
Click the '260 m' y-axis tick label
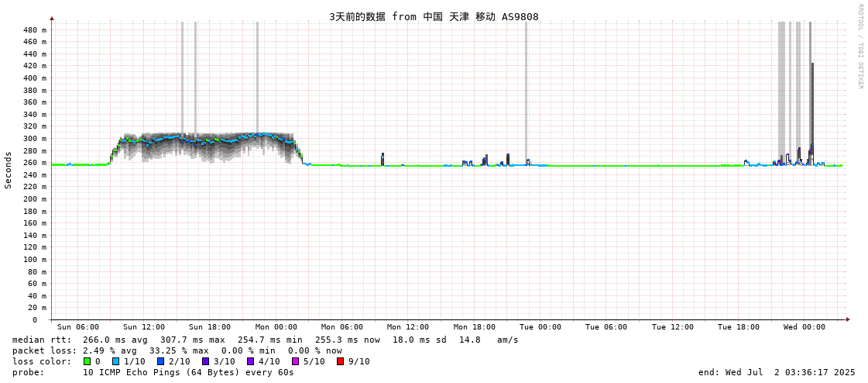click(x=35, y=163)
